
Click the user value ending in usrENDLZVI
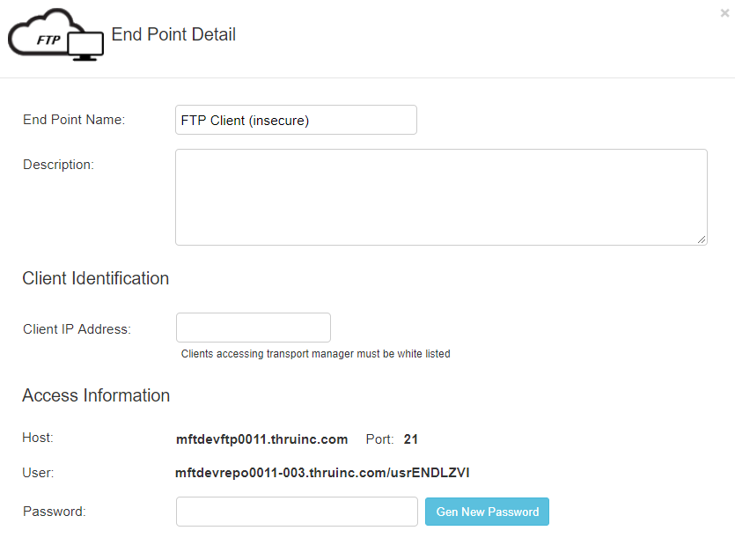322,473
